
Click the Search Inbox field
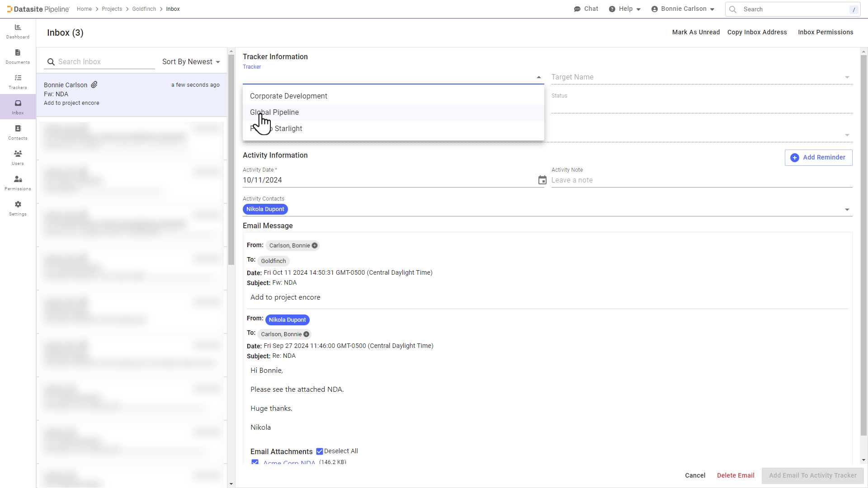pos(104,62)
